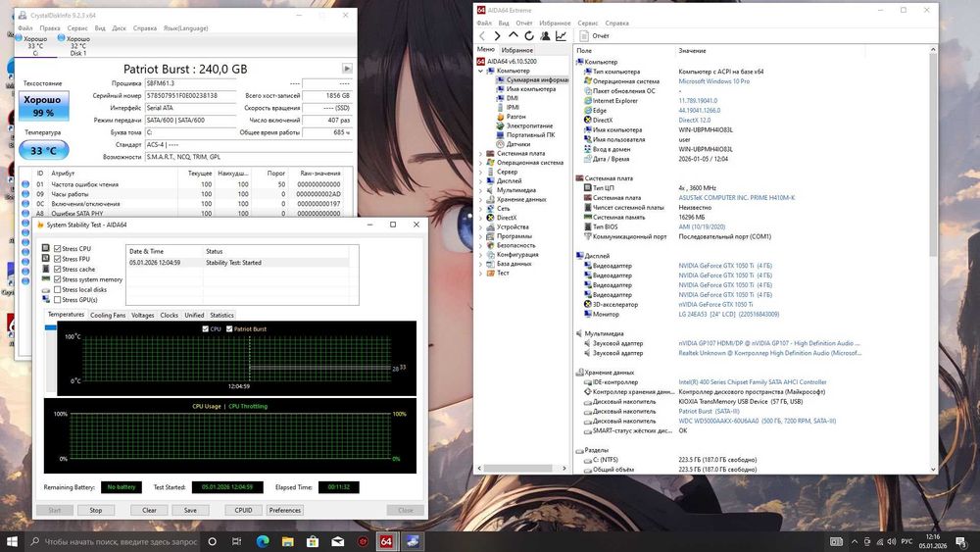Click the Хорошо 99 % health status button
This screenshot has height=552, width=980.
(x=43, y=106)
